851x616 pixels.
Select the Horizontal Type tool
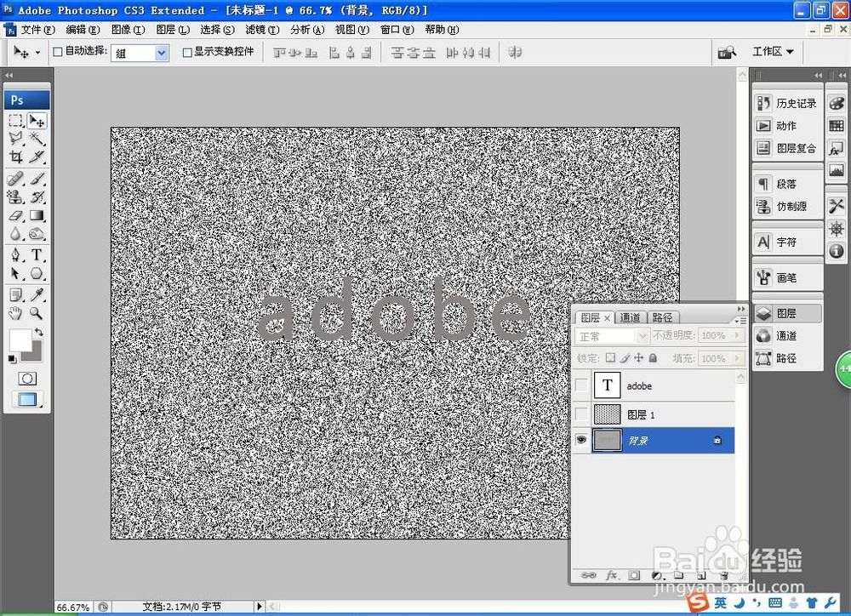[37, 255]
